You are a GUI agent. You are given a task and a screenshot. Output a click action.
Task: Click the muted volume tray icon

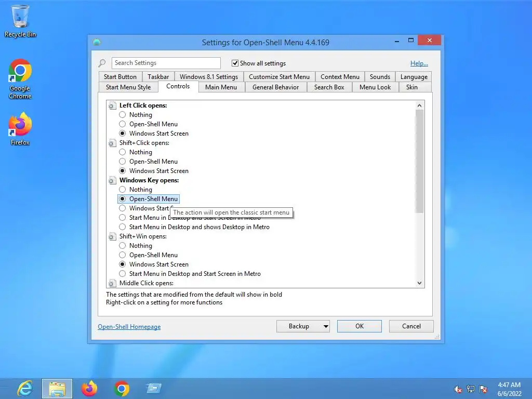click(458, 389)
